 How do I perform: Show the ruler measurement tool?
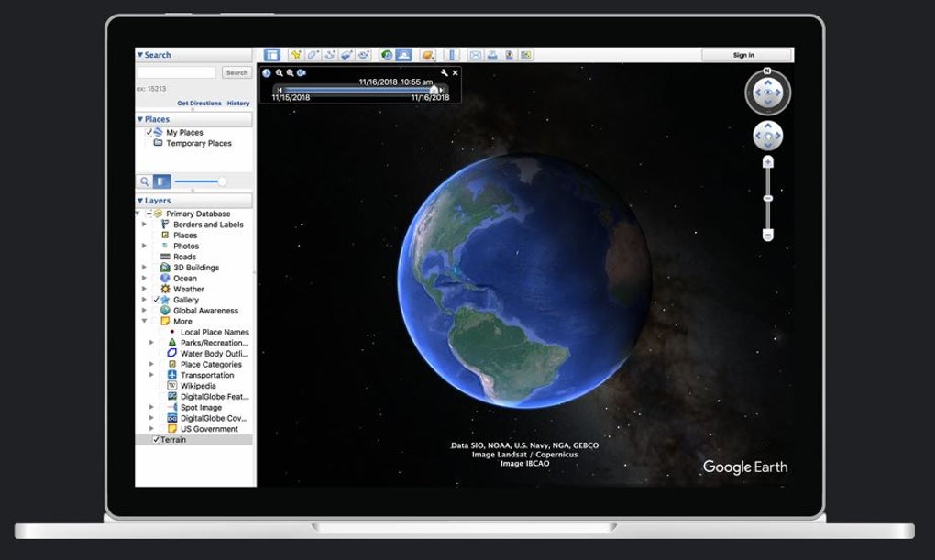[451, 55]
